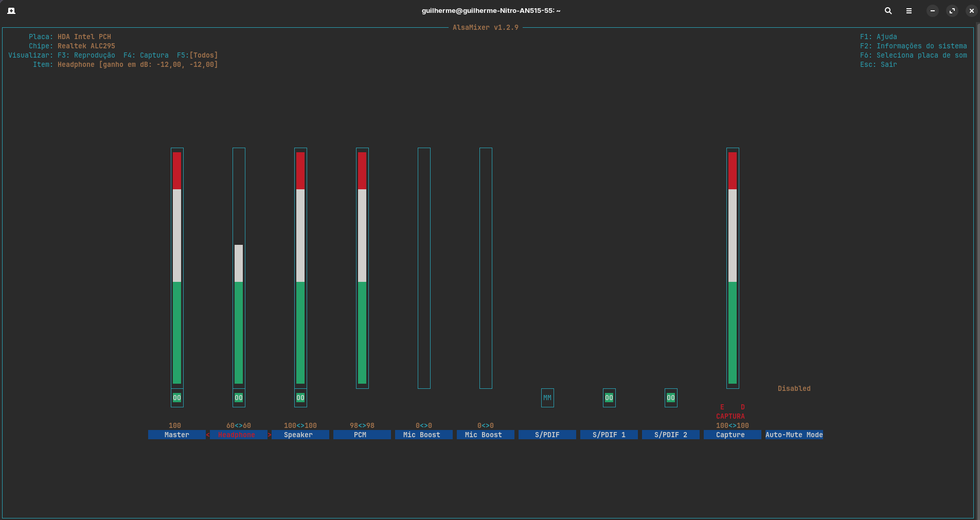Switch view to F4 Captura
980x520 pixels.
tap(146, 56)
